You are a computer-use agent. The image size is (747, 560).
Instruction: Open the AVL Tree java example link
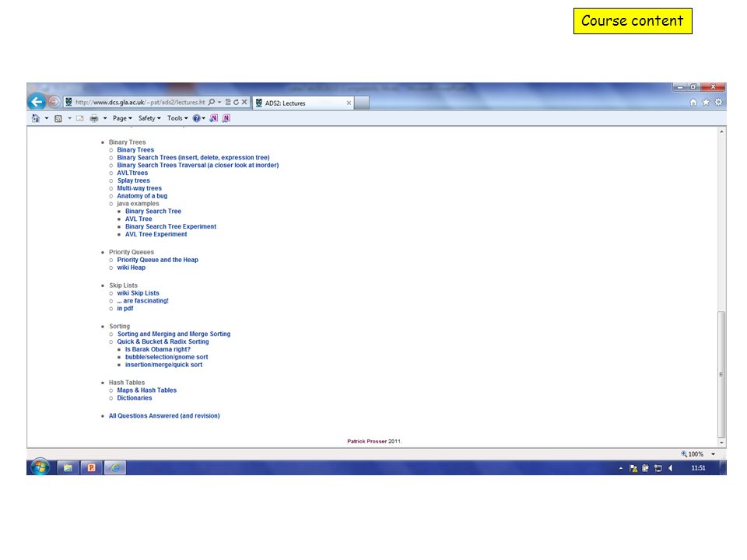(x=139, y=219)
